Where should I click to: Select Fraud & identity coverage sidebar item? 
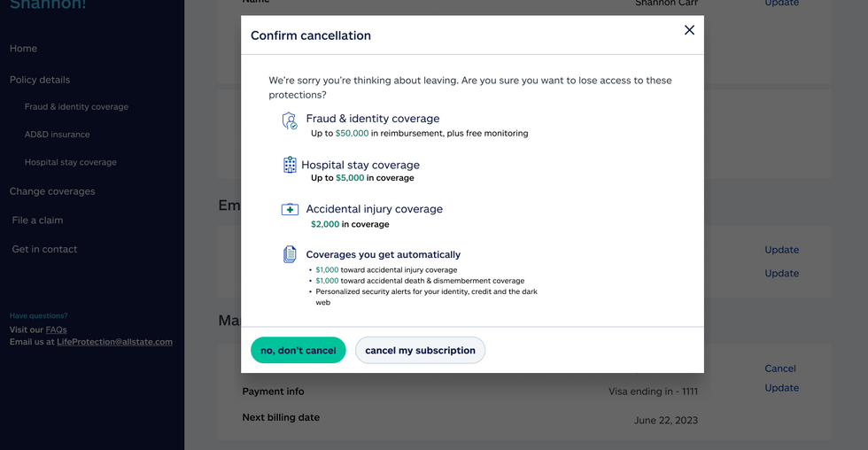(x=76, y=107)
